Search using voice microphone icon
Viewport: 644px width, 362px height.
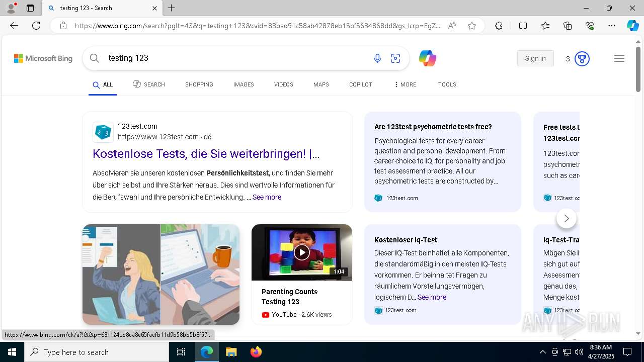tap(377, 58)
